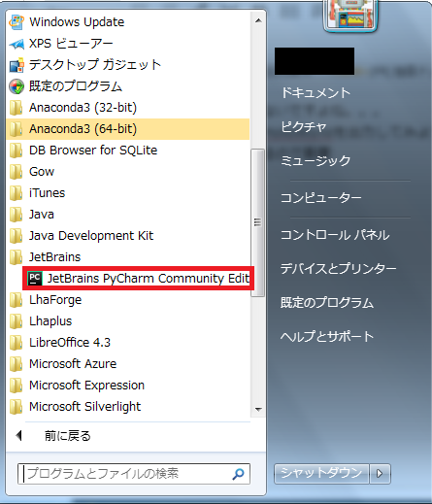Click scrollbar up arrow in program list
432x504 pixels.
coord(258,20)
